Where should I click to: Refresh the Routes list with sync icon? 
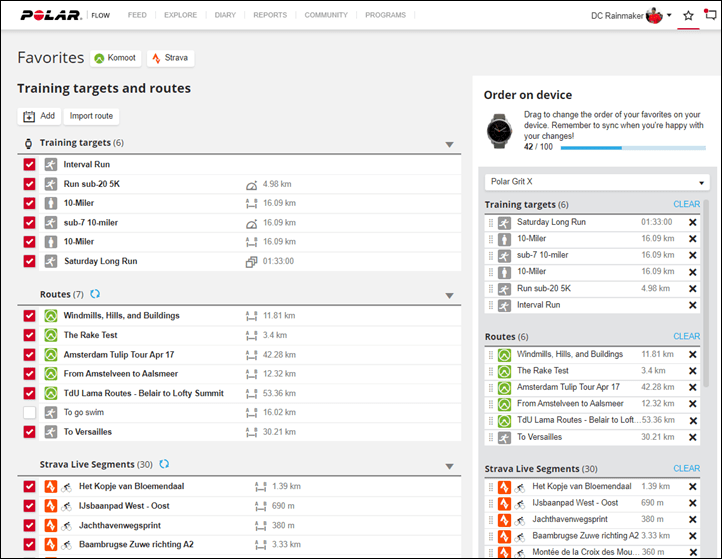coord(95,294)
